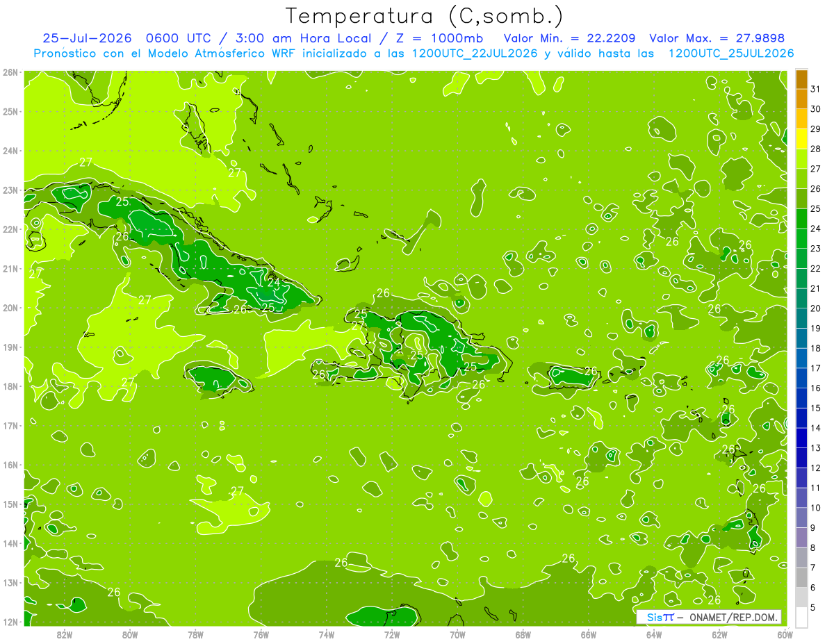The height and width of the screenshot is (644, 834).
Task: Click the legend label "31"
Action: 815,89
